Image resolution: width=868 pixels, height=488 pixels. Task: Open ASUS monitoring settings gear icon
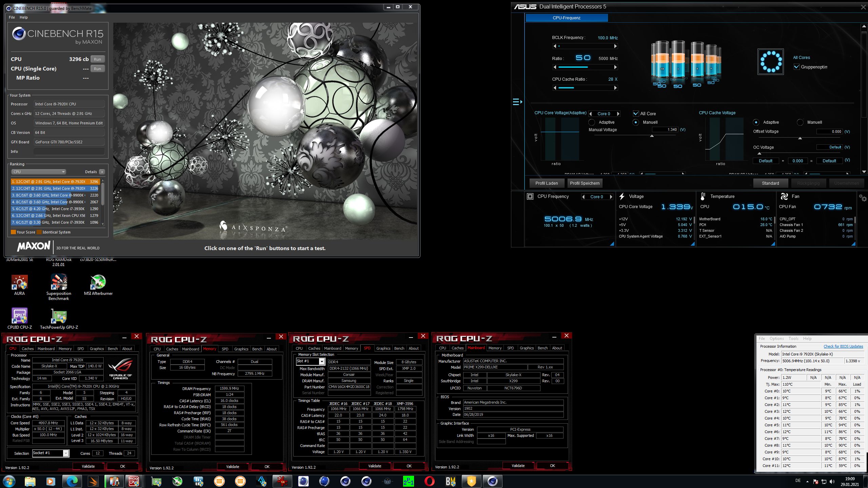863,198
